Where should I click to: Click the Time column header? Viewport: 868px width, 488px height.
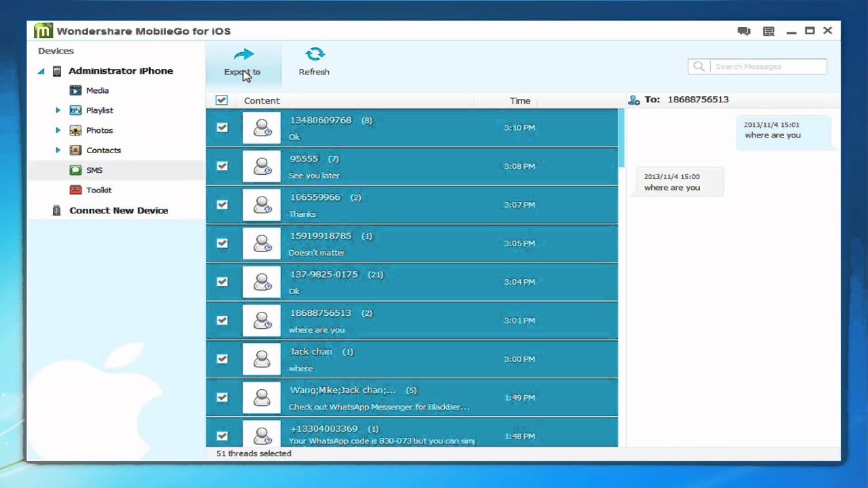click(520, 100)
